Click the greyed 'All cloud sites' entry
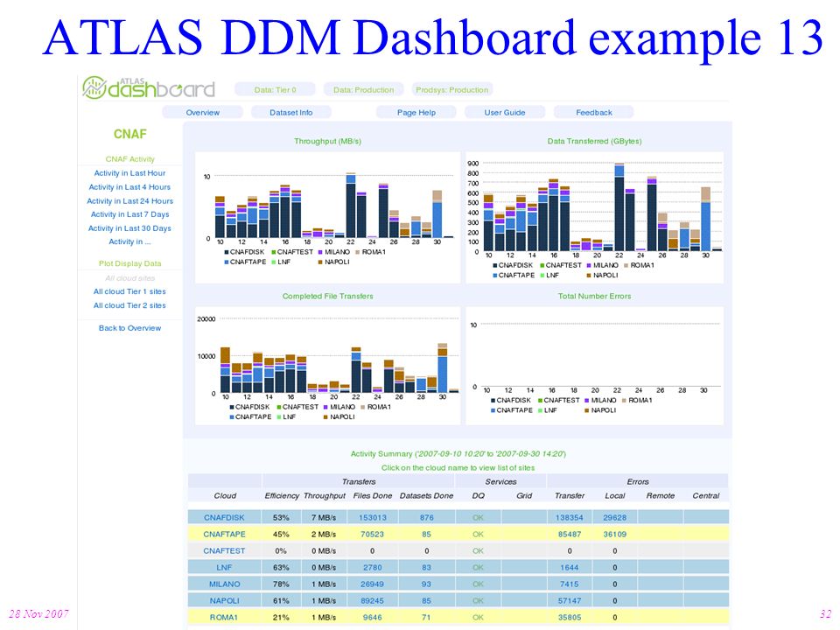This screenshot has width=840, height=630. point(129,278)
